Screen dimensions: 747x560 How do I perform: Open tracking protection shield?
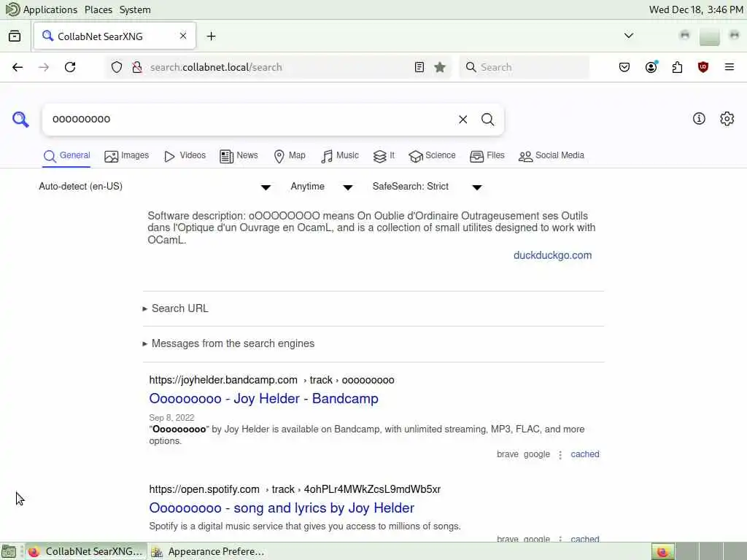click(x=117, y=67)
